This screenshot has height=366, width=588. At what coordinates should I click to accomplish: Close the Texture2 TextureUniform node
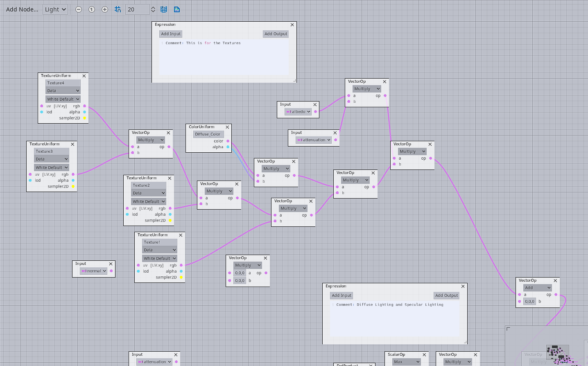tap(170, 178)
